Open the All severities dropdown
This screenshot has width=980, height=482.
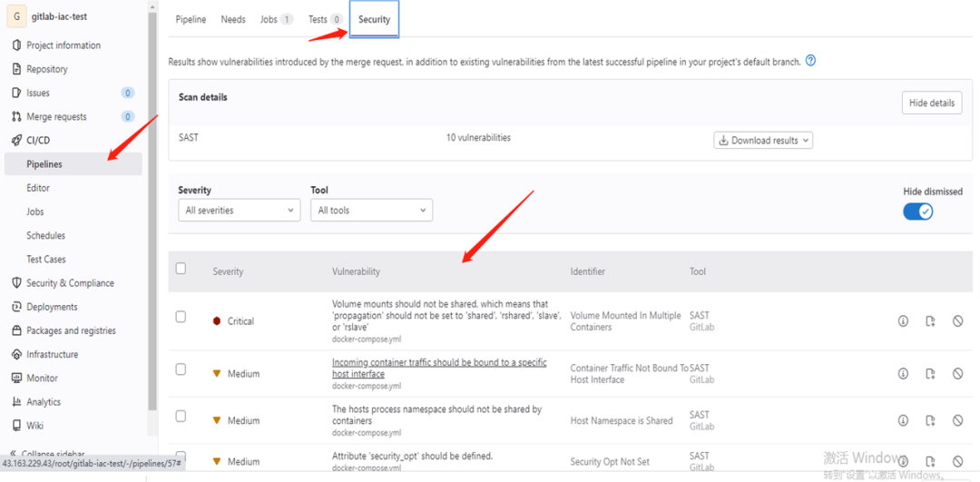point(240,210)
